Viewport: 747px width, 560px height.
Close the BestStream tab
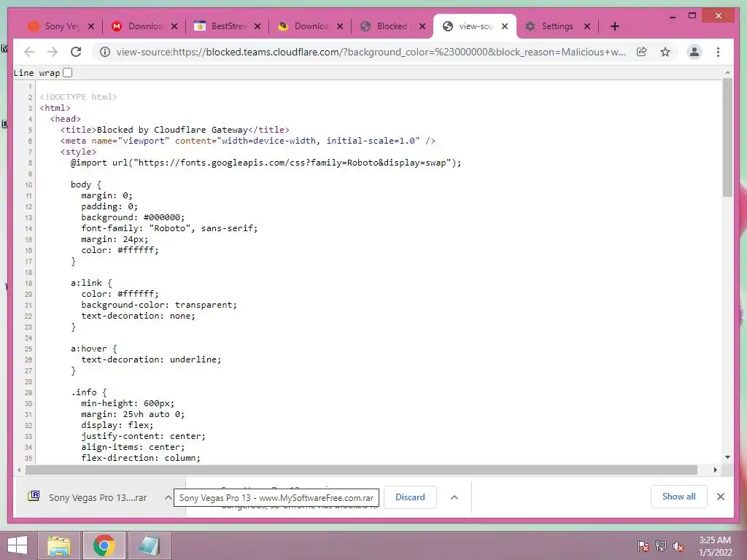point(258,26)
